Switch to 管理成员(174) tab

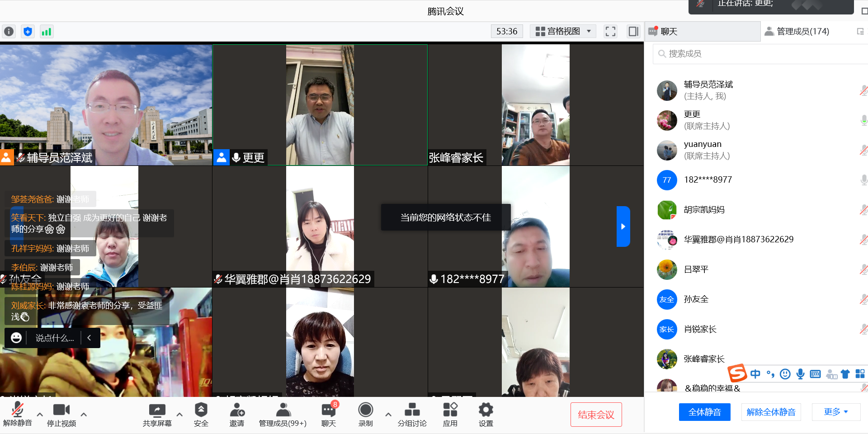802,31
